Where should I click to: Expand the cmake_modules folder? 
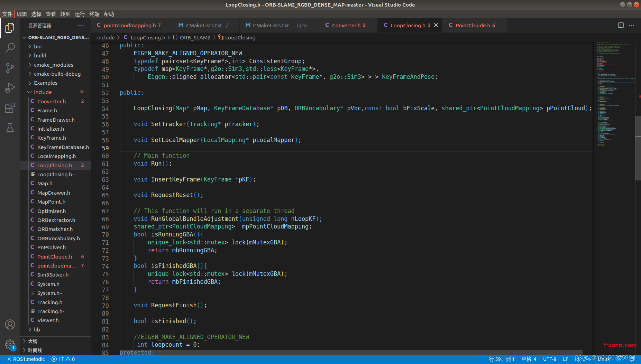(x=55, y=65)
